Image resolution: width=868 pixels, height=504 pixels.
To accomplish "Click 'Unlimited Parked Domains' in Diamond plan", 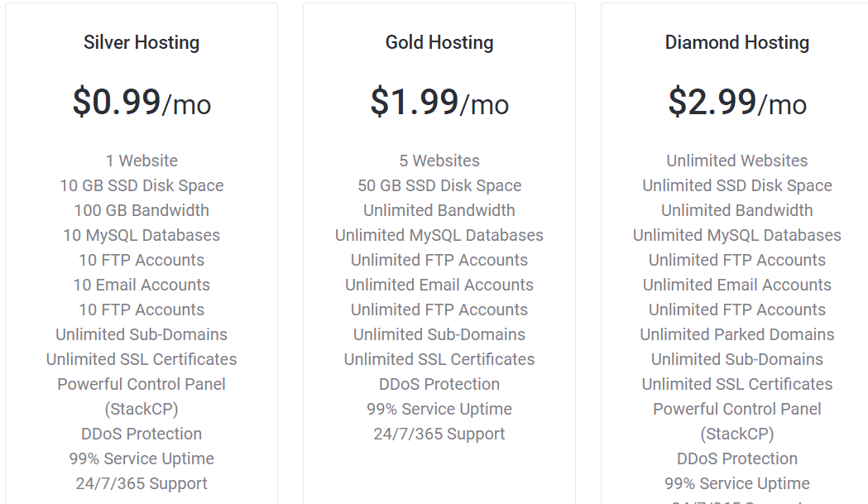I will pos(736,334).
